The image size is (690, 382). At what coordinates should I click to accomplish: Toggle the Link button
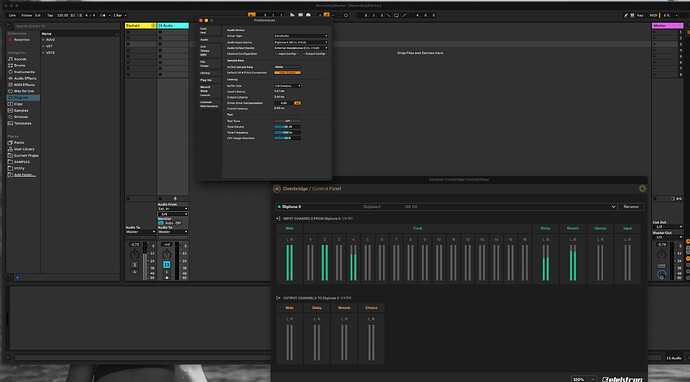coord(12,15)
